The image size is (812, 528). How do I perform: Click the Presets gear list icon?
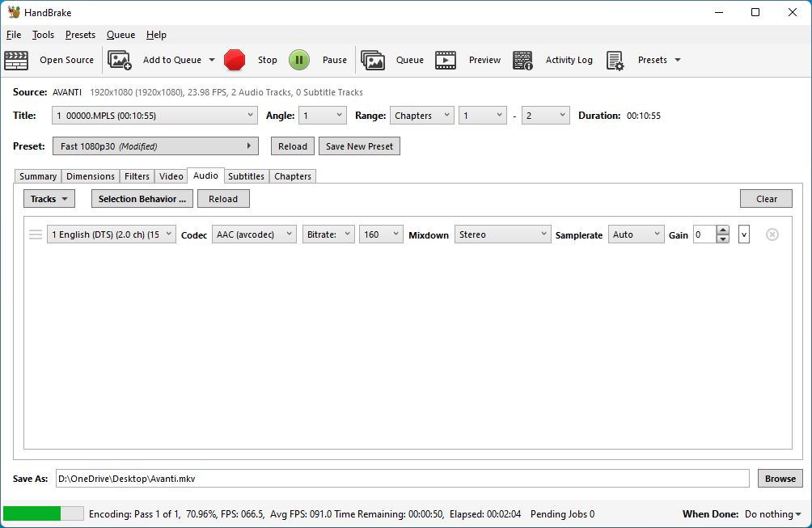click(615, 60)
